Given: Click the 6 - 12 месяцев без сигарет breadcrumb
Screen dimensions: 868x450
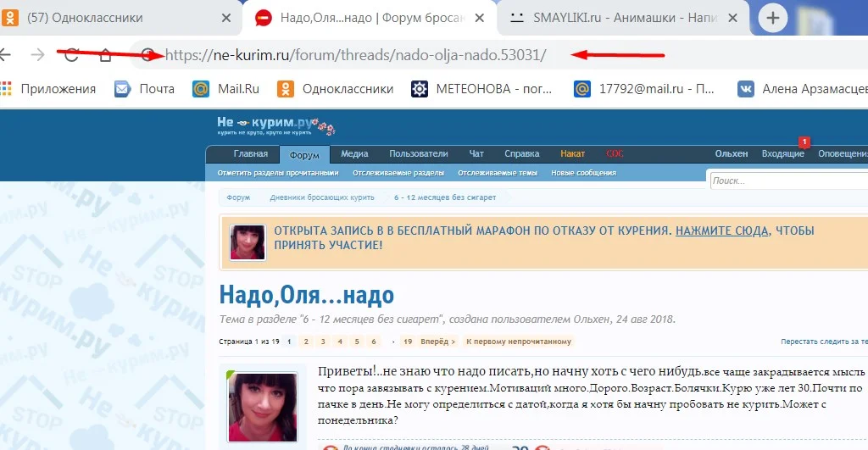Looking at the screenshot, I should [445, 197].
